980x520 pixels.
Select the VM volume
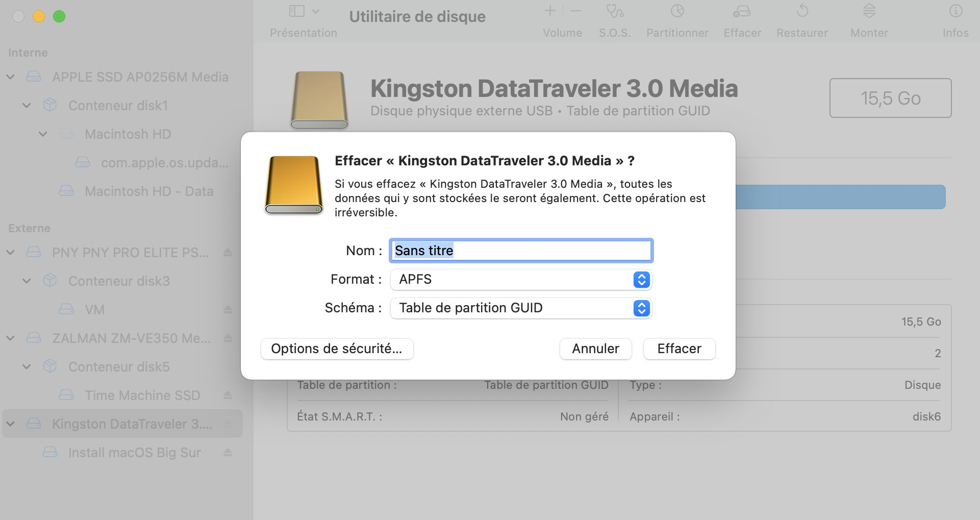[94, 310]
